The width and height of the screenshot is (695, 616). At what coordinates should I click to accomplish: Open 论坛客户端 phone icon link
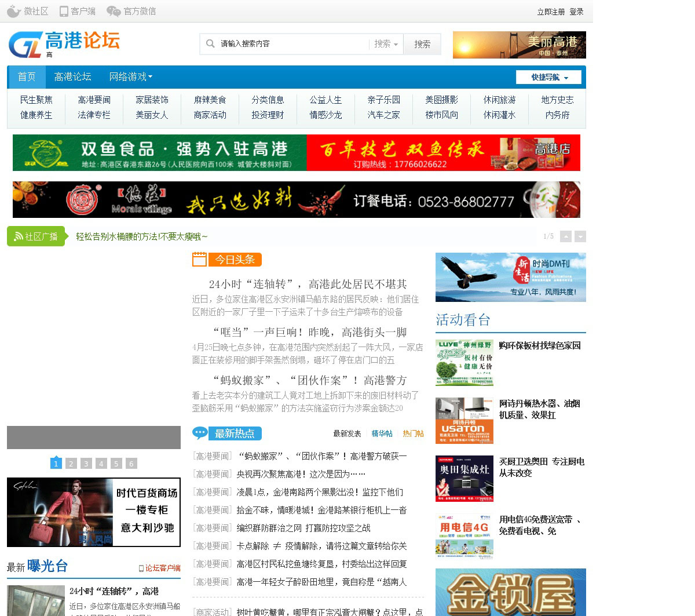click(x=159, y=568)
